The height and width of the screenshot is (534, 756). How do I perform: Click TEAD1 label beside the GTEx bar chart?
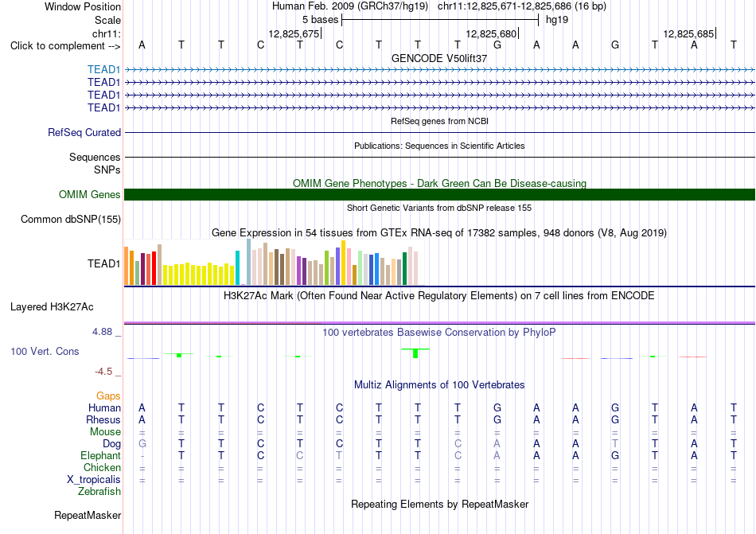pyautogui.click(x=103, y=263)
